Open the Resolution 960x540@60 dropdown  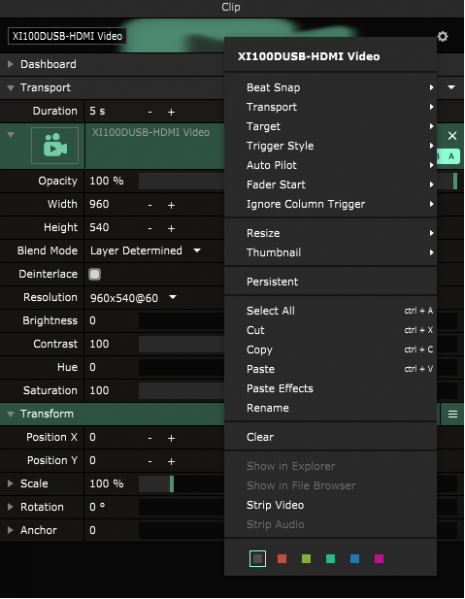coord(133,298)
